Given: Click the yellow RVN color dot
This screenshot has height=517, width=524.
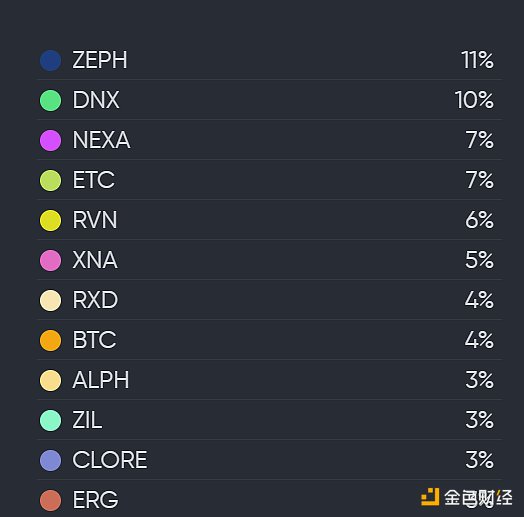Looking at the screenshot, I should tap(50, 220).
